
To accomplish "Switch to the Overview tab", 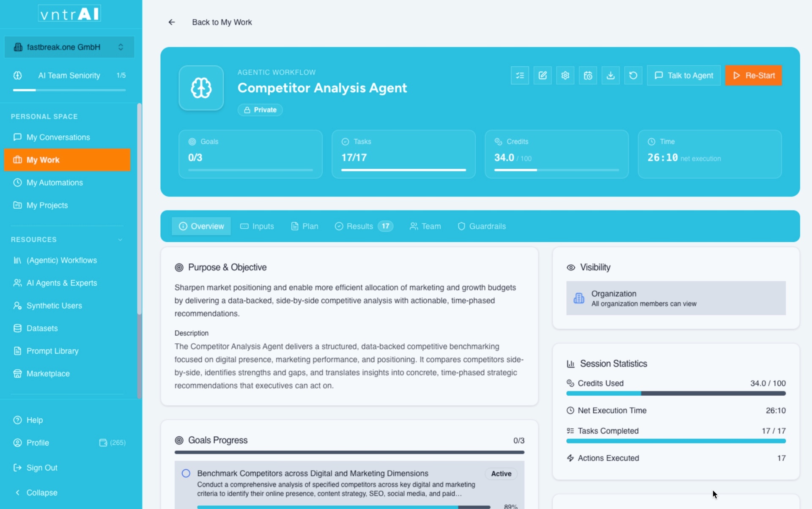I will (201, 226).
